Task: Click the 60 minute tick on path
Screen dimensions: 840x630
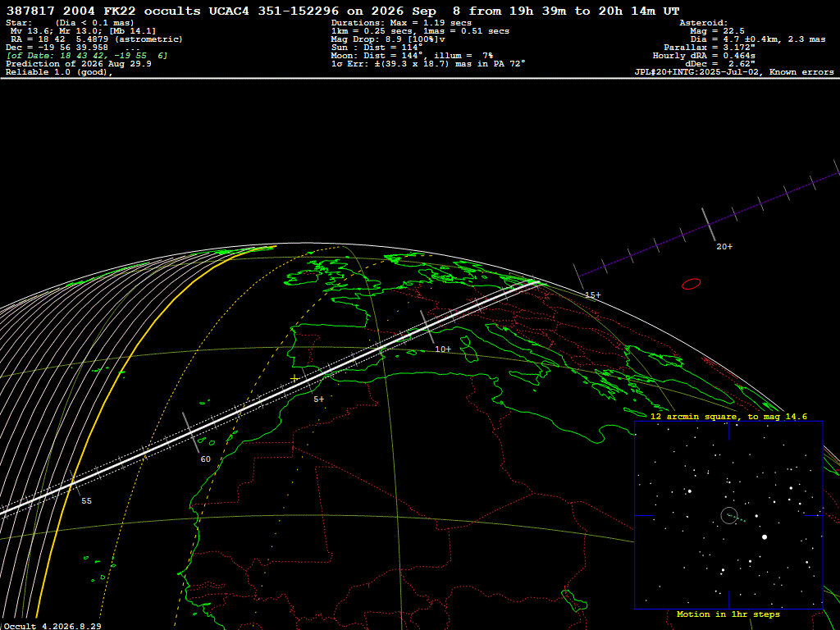Action: (205, 459)
